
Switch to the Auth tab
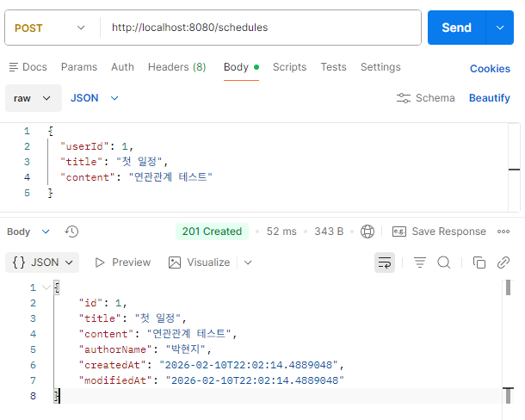[x=122, y=67]
